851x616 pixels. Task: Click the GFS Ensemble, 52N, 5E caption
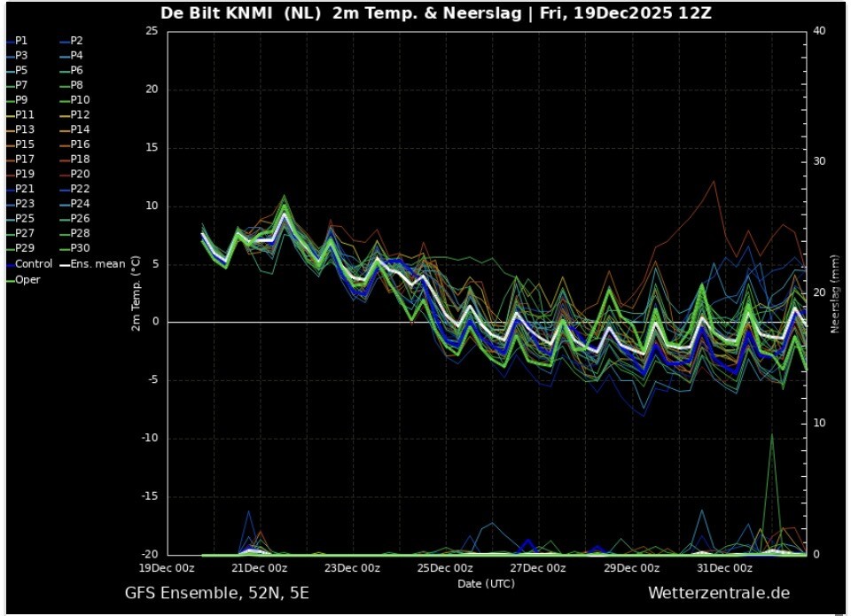tap(217, 593)
